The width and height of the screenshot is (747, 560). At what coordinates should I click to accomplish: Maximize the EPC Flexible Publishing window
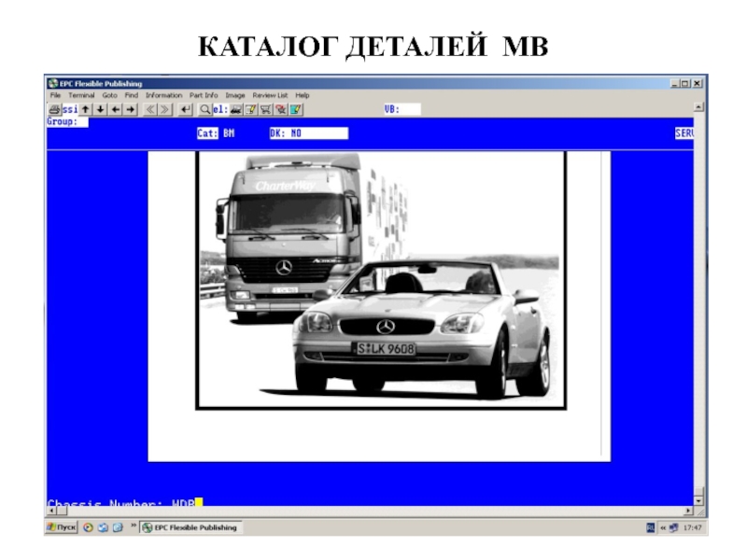pos(685,83)
